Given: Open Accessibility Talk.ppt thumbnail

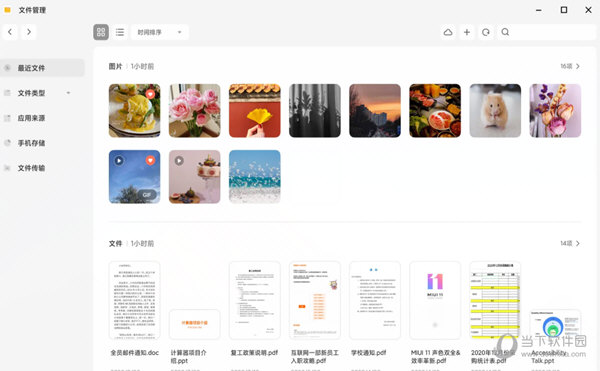Looking at the screenshot, I should point(555,324).
